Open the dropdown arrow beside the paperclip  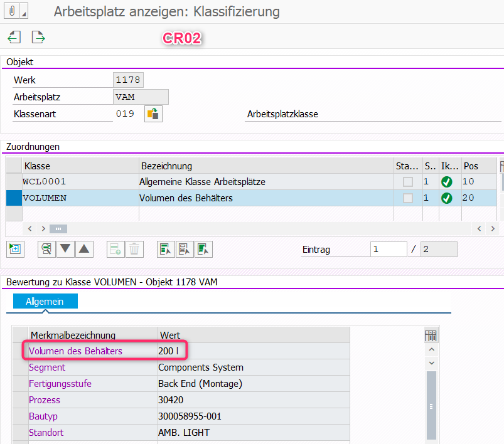coord(24,13)
